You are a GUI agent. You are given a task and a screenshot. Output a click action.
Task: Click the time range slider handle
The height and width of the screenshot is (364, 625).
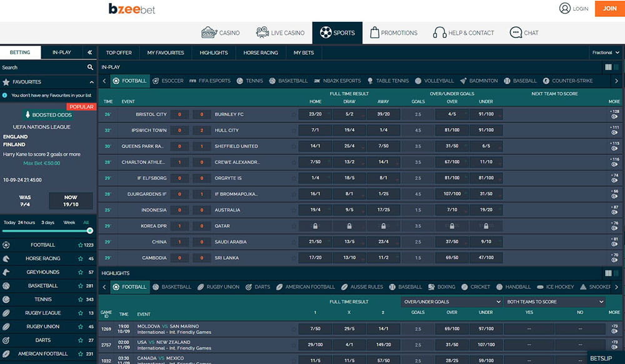(x=89, y=230)
